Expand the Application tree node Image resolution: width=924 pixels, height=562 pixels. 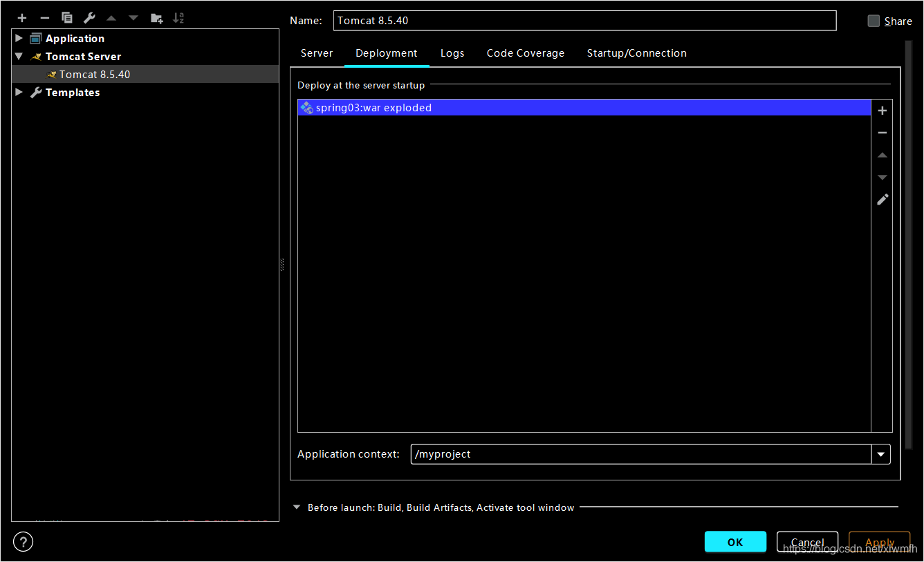pos(19,38)
